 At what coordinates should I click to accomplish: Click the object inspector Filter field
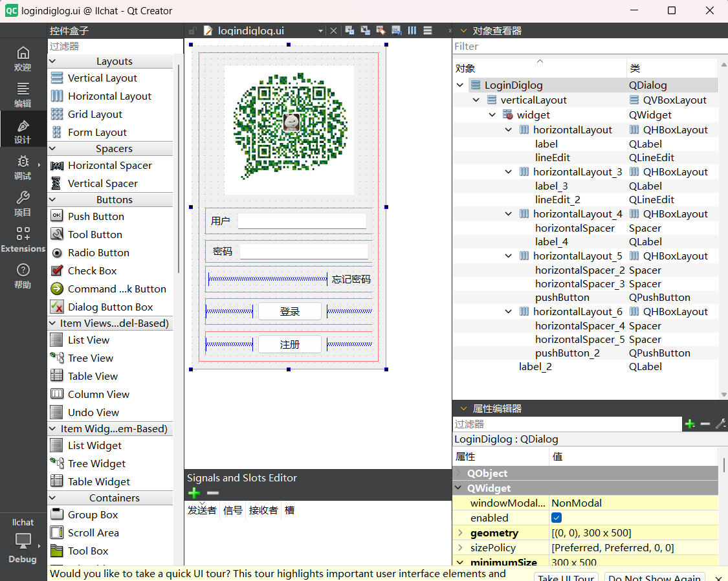(590, 47)
